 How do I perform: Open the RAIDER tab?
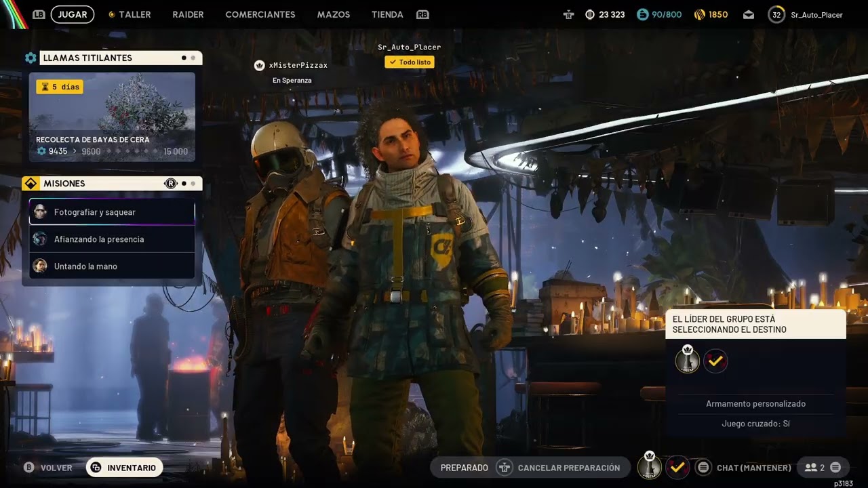188,14
